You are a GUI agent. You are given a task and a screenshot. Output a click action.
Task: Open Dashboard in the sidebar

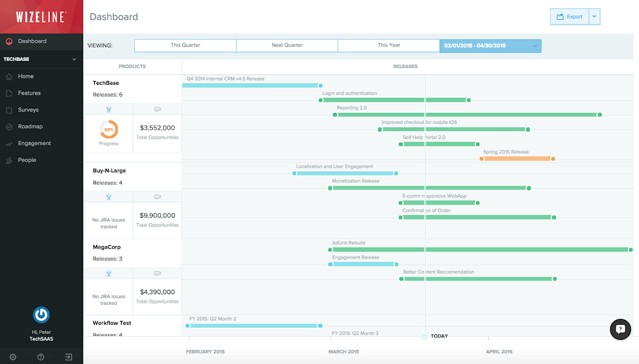click(41, 41)
